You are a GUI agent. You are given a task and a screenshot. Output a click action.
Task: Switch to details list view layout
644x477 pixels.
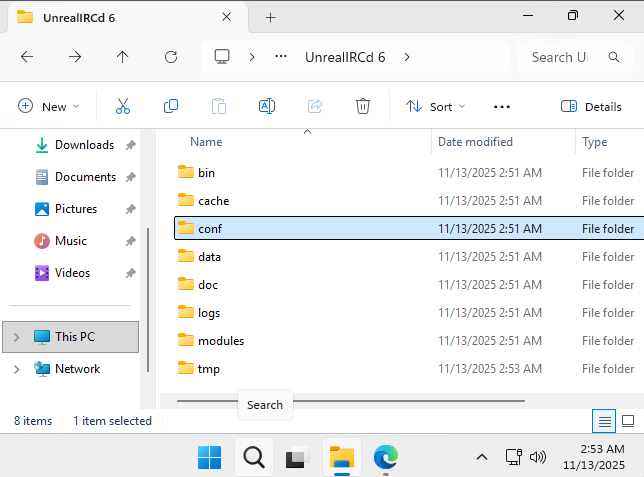point(603,421)
